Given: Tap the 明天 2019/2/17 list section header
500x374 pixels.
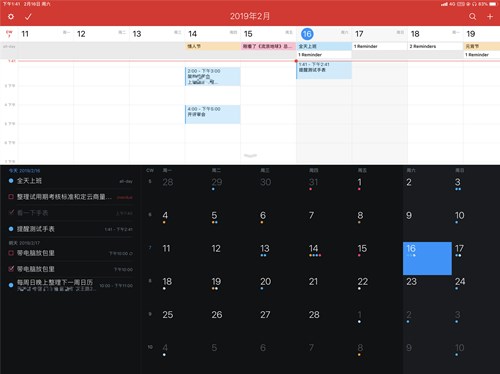Looking at the screenshot, I should coord(24,243).
